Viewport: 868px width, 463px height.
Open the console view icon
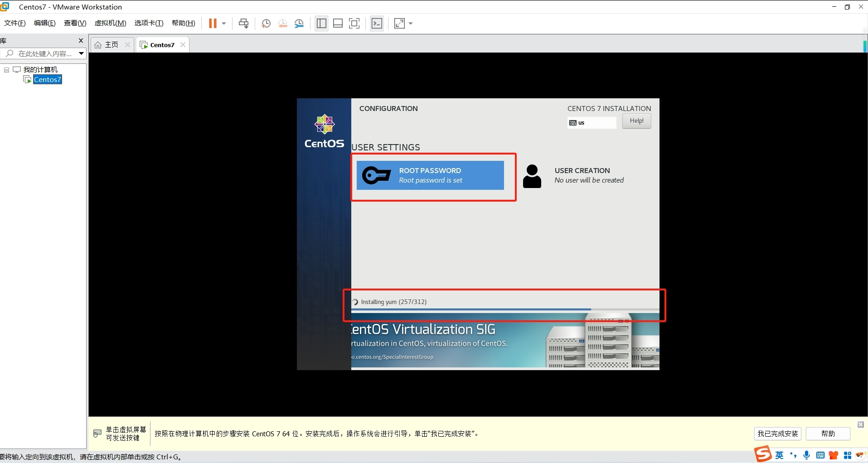[x=377, y=24]
